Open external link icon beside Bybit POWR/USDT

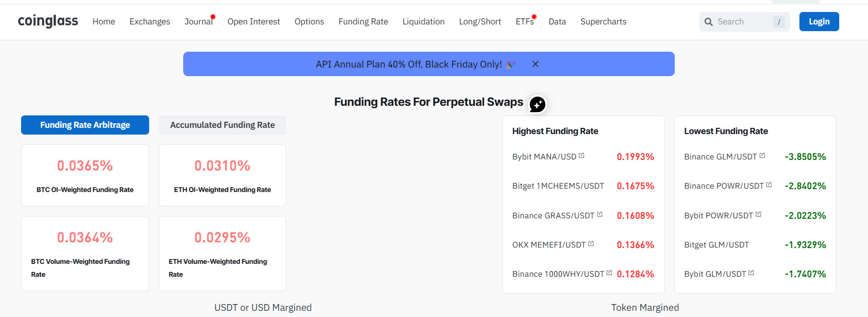(x=758, y=215)
